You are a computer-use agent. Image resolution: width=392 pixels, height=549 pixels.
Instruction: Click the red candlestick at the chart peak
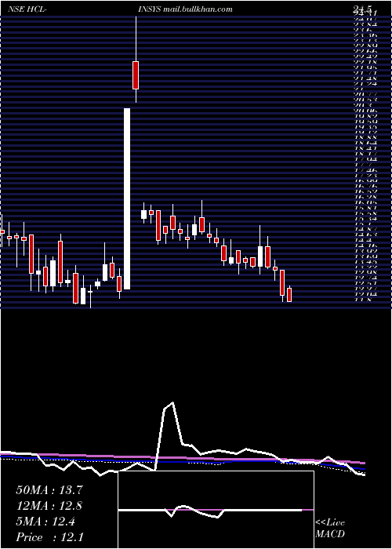pos(136,75)
